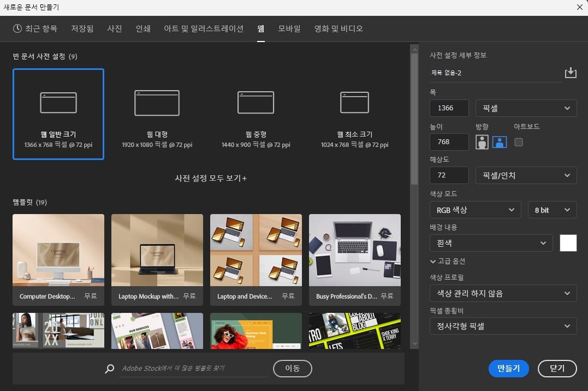Select the 웹 최소 크기 blank document preset
The image size is (588, 391).
[x=354, y=115]
